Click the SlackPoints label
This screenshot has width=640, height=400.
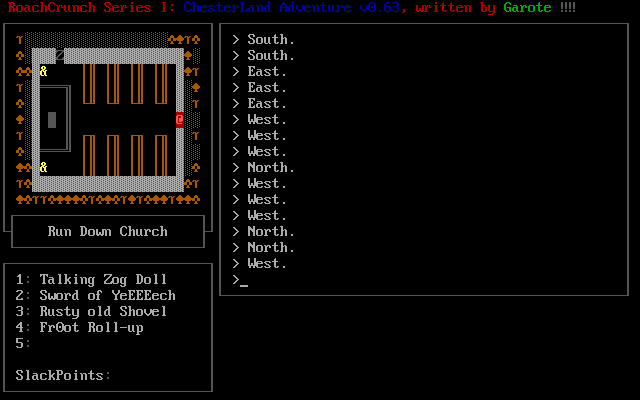(x=63, y=375)
